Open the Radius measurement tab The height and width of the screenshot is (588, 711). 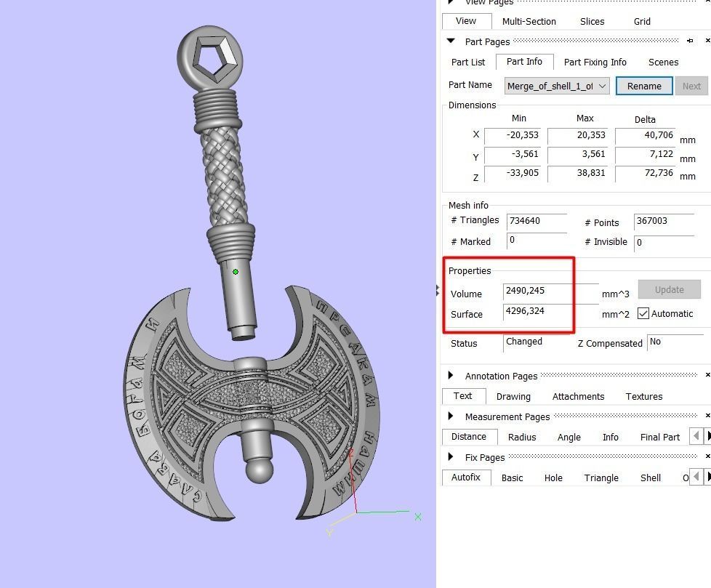coord(522,438)
